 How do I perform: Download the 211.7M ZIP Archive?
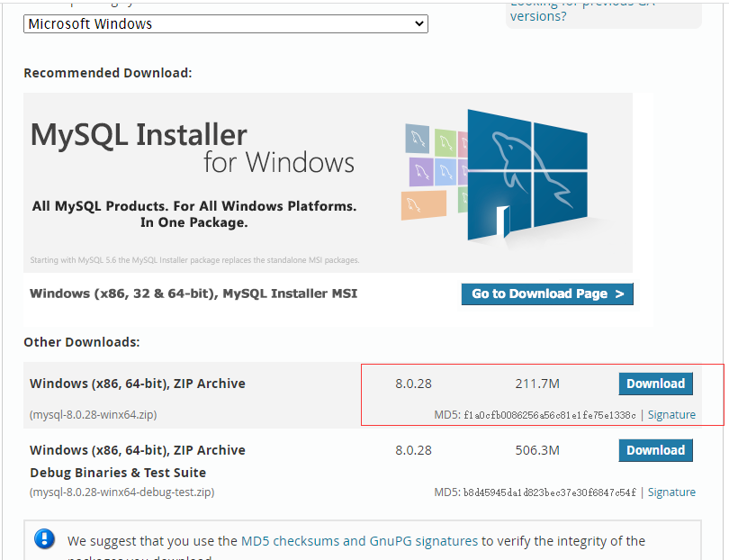655,384
